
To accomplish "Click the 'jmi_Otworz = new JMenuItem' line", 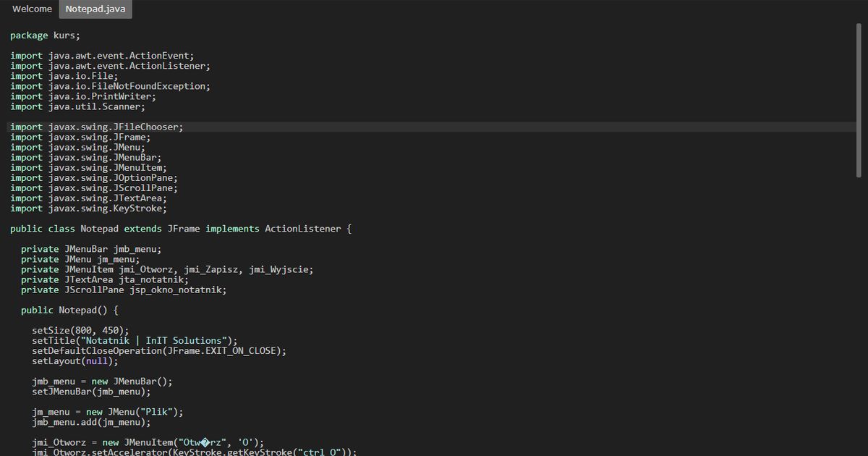I will [148, 441].
